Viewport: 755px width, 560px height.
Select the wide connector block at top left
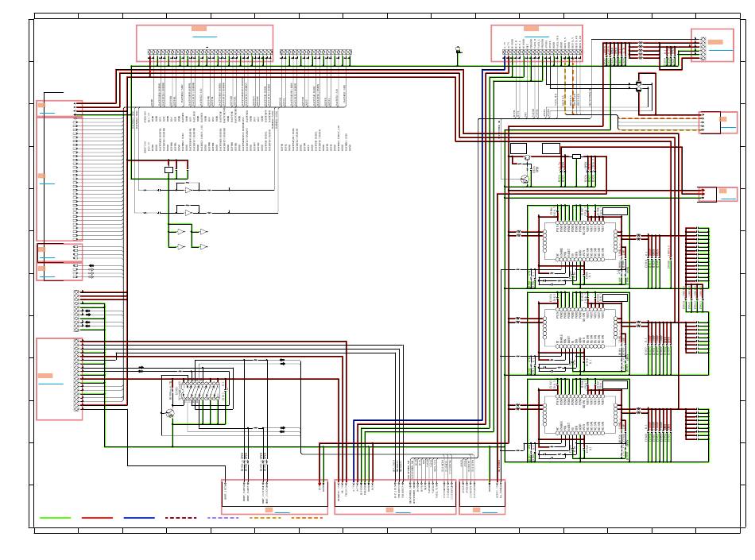tap(204, 44)
